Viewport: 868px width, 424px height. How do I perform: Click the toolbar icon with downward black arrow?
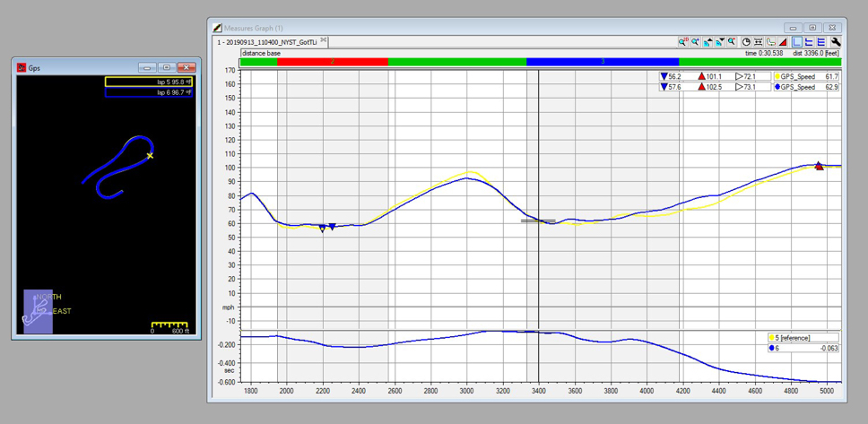pos(720,41)
